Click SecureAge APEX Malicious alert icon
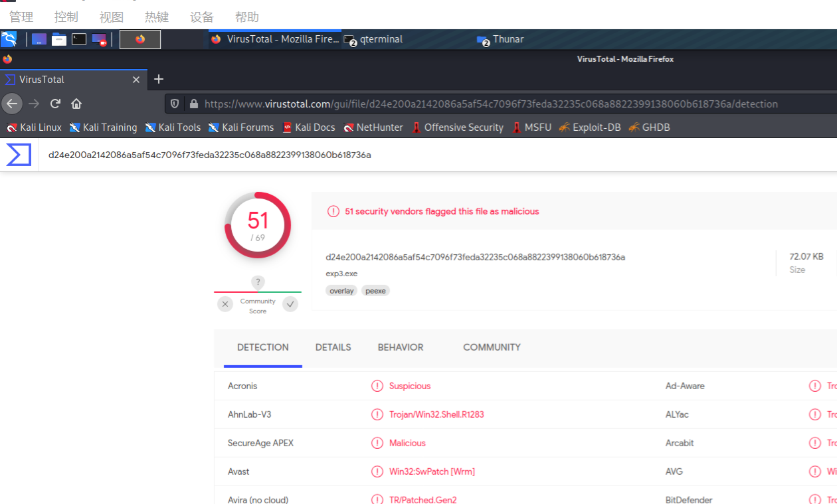Image resolution: width=837 pixels, height=504 pixels. pyautogui.click(x=377, y=443)
